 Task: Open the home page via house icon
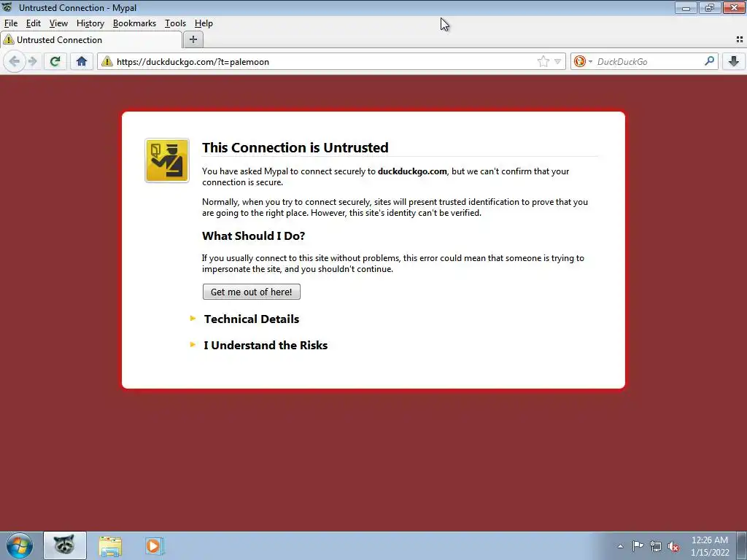click(82, 61)
